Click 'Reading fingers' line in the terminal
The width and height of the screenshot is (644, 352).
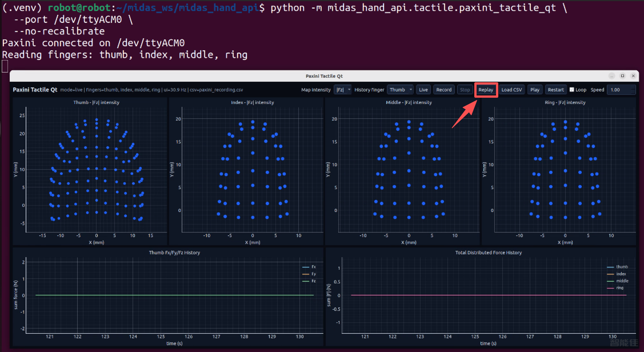pos(125,55)
